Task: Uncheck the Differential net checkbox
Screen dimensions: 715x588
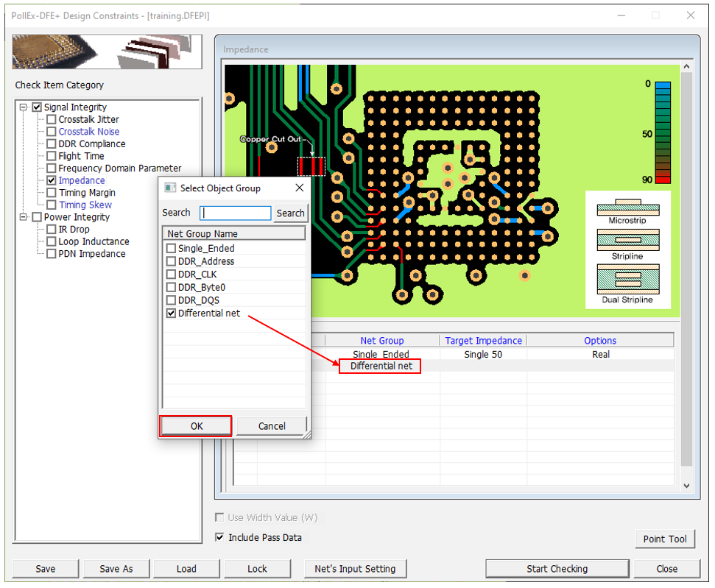Action: (x=172, y=313)
